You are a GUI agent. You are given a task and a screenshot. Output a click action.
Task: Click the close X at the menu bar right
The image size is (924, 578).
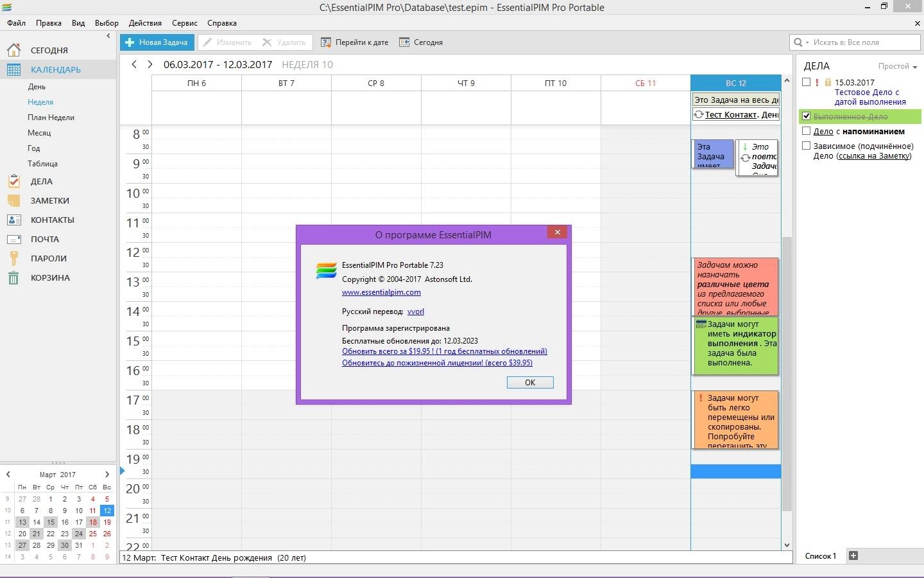pyautogui.click(x=918, y=23)
